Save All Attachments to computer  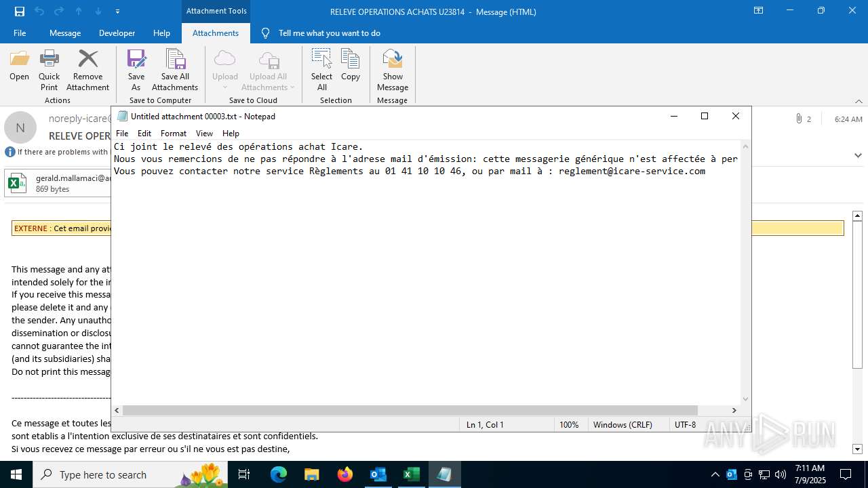point(175,70)
